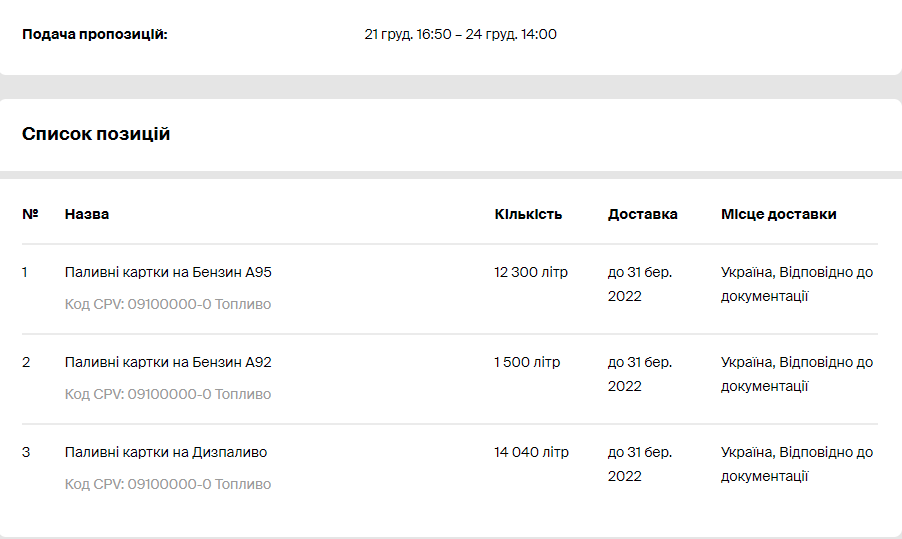Click the proposal dates '21 груд. 16:50 – 24 груд. 14:00'
This screenshot has width=902, height=539.
pos(460,34)
